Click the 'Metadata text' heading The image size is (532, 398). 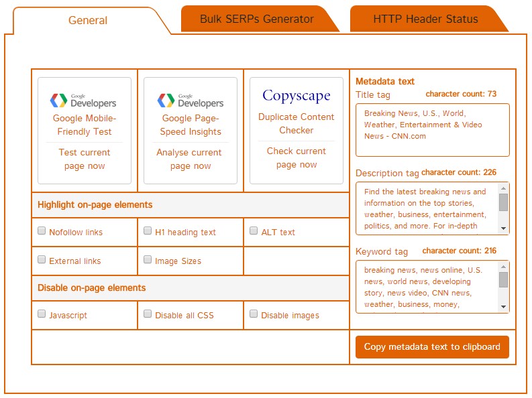(x=385, y=81)
